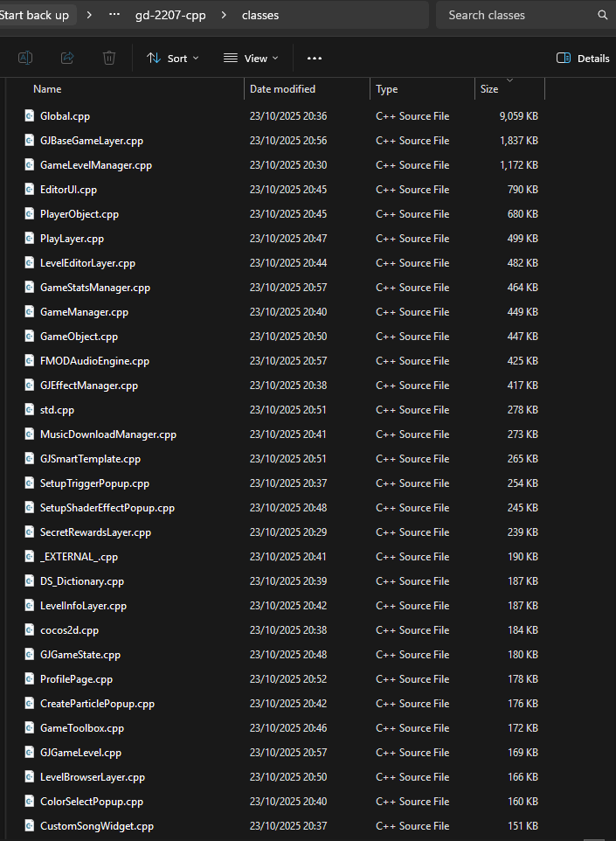Screen dimensions: 616x841
Task: Click the classes breadcrumb segment
Action: [260, 15]
